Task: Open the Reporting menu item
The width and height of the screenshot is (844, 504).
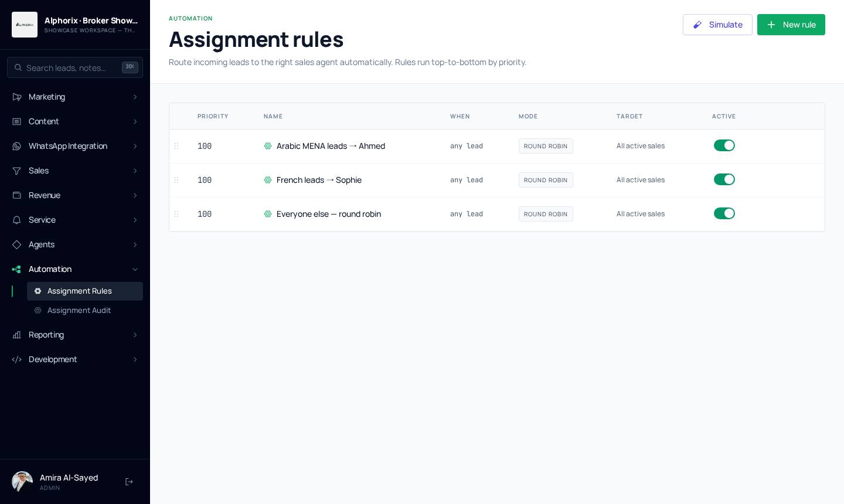Action: (x=75, y=335)
